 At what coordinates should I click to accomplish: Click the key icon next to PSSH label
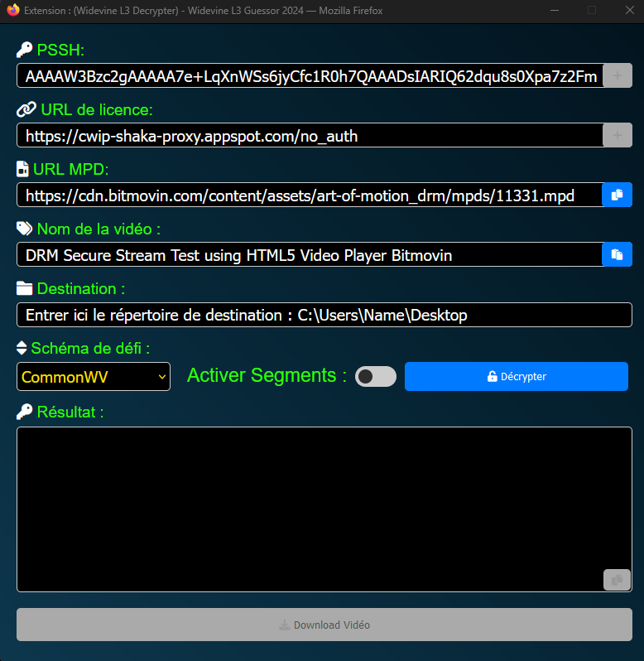click(25, 50)
